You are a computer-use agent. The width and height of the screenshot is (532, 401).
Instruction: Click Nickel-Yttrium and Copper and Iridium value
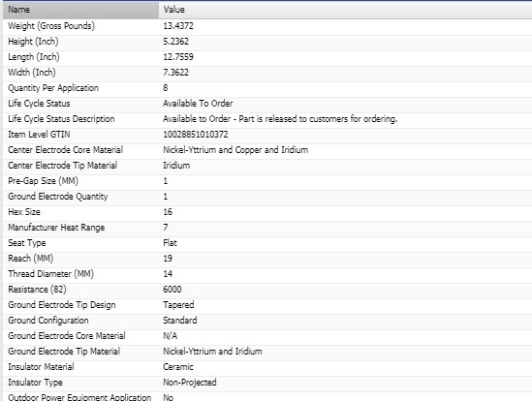point(235,150)
